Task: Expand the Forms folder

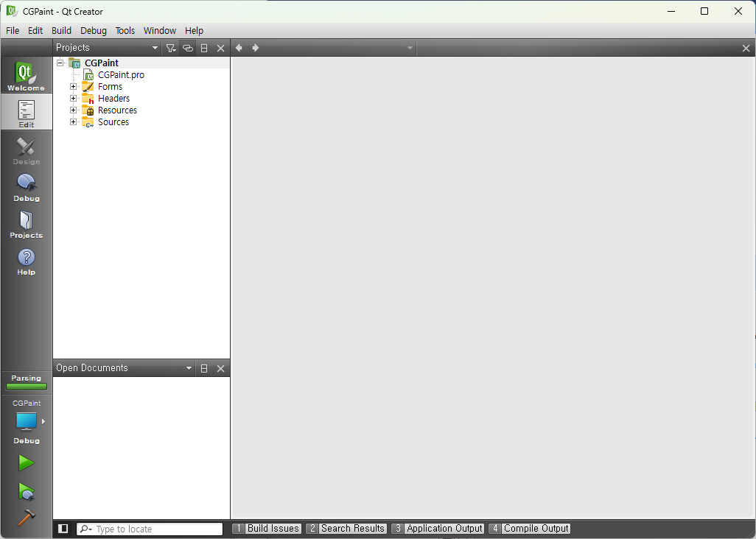Action: (73, 87)
